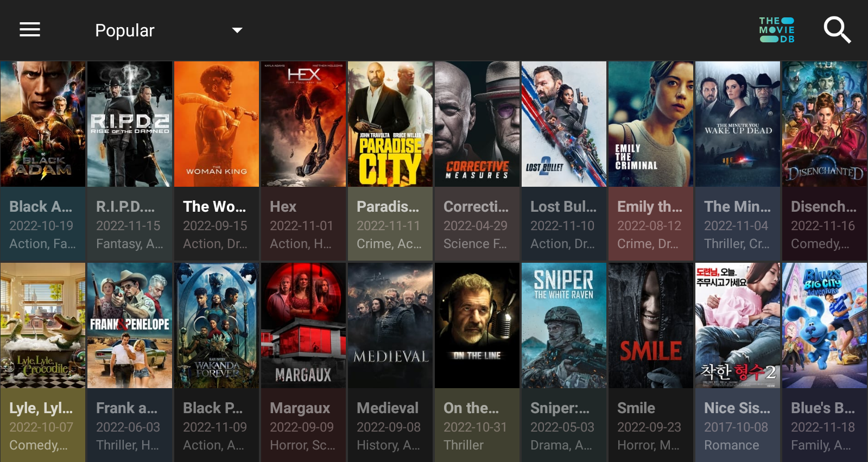Screen dimensions: 868x462
Task: Open the Nice Sister-in-Law 2 poster
Action: (x=738, y=325)
